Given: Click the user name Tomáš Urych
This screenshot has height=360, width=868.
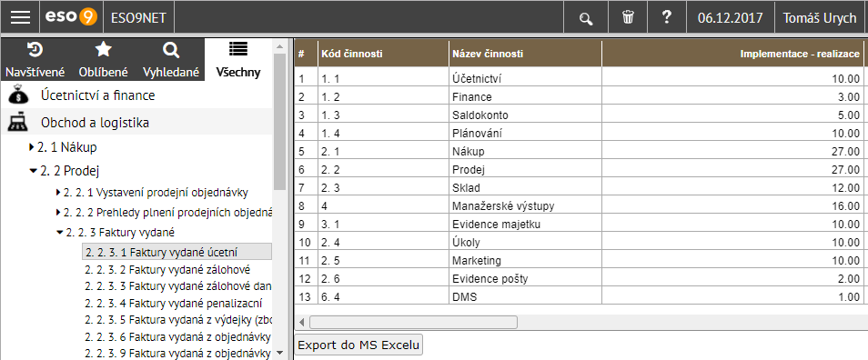Looking at the screenshot, I should click(x=819, y=17).
